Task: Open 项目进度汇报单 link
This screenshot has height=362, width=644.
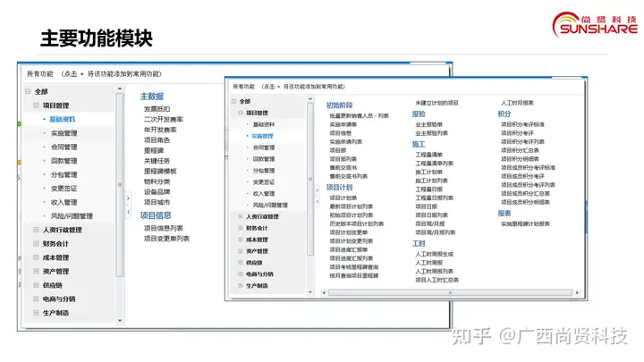Action: (348, 249)
